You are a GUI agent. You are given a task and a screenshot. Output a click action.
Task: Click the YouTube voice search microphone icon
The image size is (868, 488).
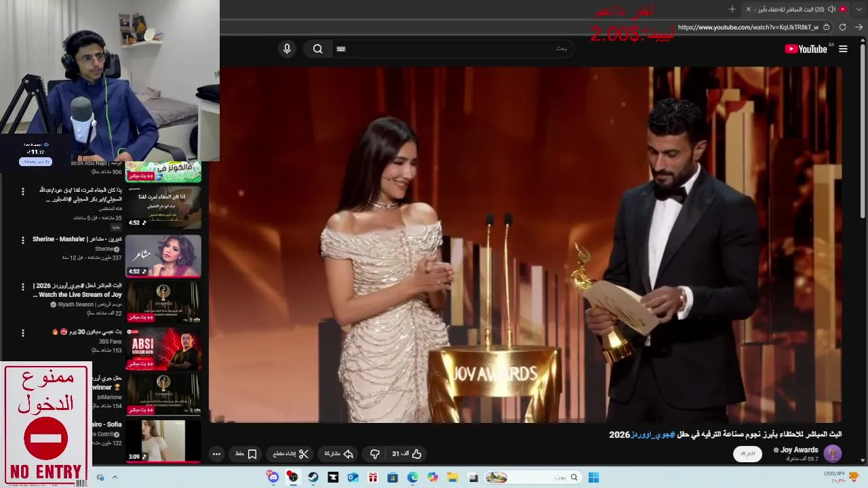tap(287, 49)
